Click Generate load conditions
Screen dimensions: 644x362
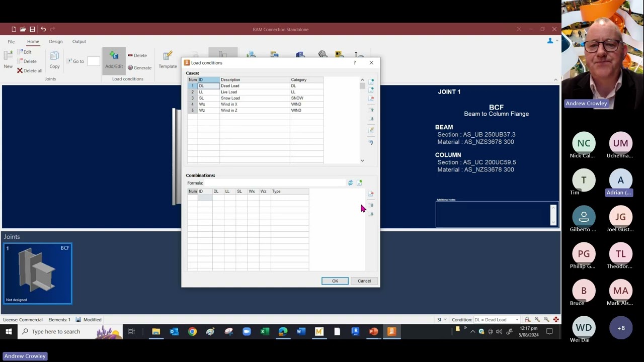click(139, 67)
